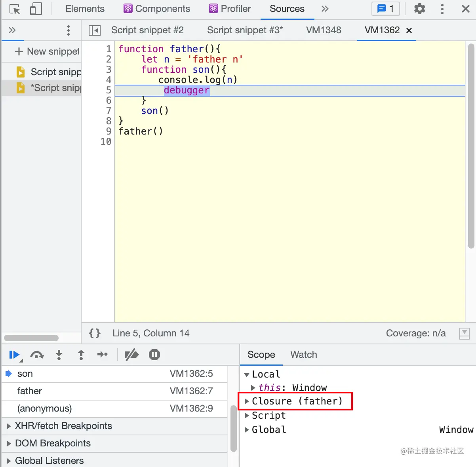This screenshot has height=467, width=476.
Task: Click the navigator horizontal scrollbar
Action: (x=31, y=338)
